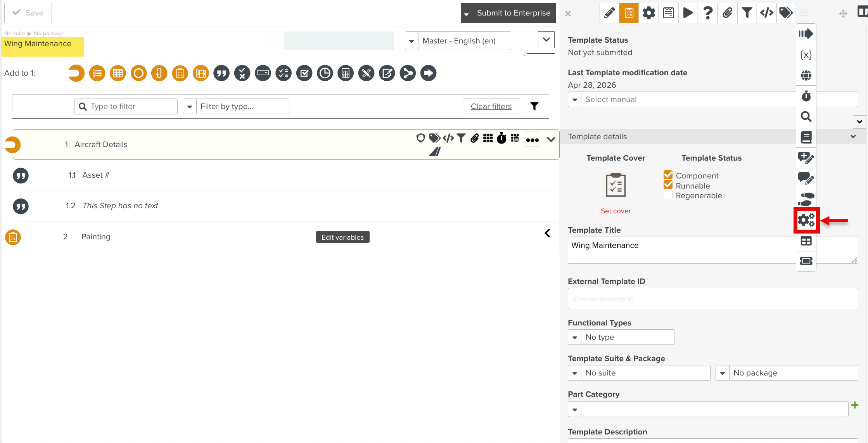The image size is (868, 443).
Task: Click the Set cover link
Action: (616, 211)
